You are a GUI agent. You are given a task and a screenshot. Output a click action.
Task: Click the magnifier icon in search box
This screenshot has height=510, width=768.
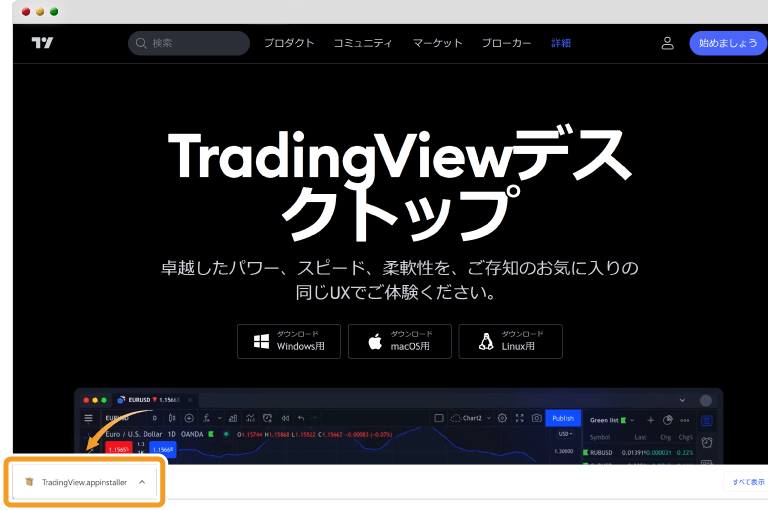coord(141,43)
